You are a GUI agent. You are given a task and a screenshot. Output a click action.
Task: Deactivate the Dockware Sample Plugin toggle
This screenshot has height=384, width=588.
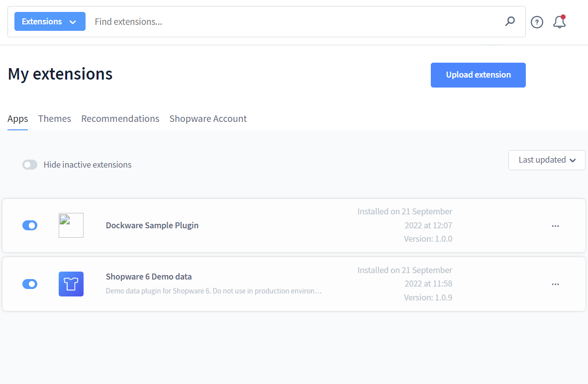point(30,225)
